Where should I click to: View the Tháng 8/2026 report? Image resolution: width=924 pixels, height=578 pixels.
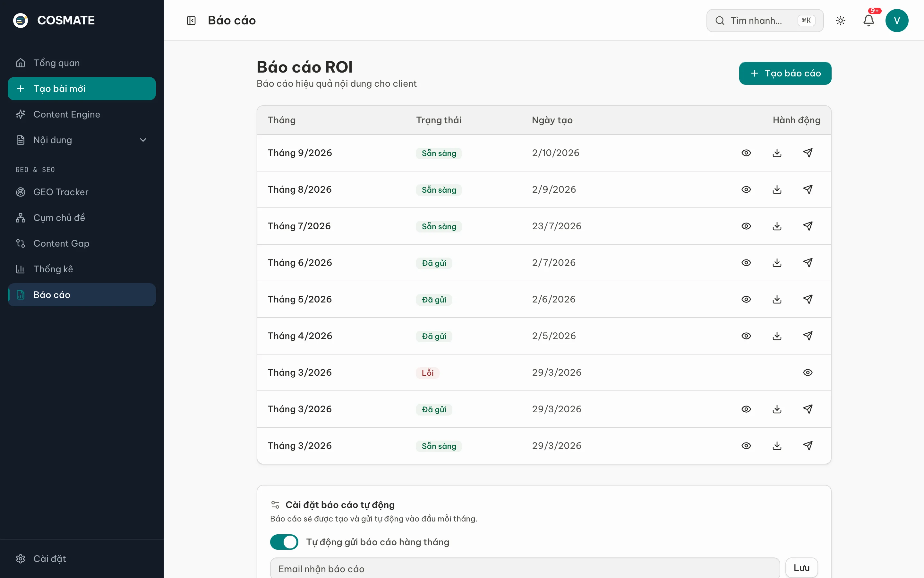[746, 189]
